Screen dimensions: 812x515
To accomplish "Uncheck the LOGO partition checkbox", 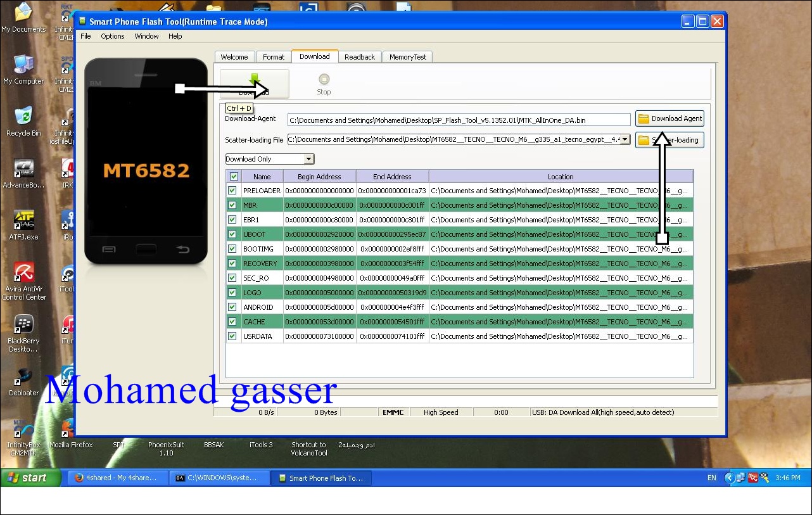I will click(x=232, y=292).
